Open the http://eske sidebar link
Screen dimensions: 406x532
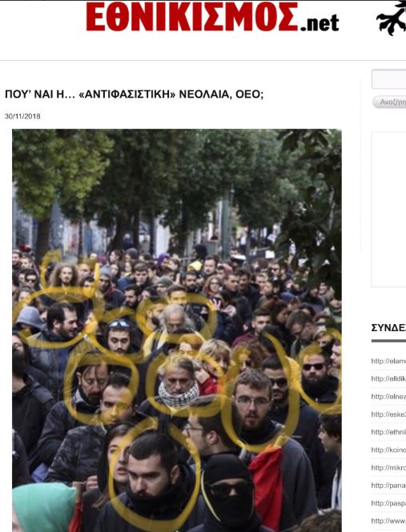tap(388, 414)
